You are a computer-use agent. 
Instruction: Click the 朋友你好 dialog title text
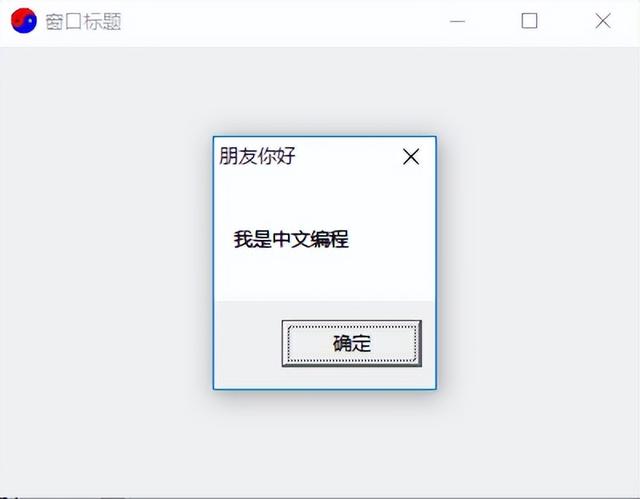point(257,156)
